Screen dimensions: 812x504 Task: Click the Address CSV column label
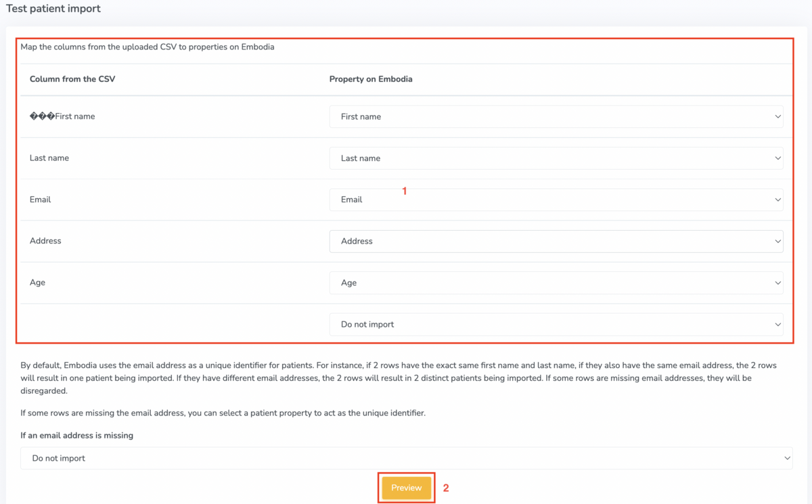(x=45, y=241)
